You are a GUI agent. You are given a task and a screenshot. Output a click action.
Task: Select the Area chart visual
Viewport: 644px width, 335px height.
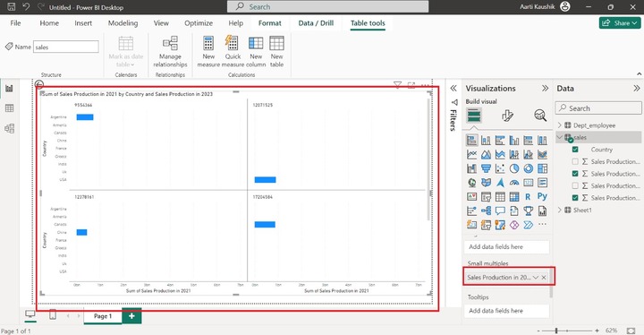click(x=486, y=154)
